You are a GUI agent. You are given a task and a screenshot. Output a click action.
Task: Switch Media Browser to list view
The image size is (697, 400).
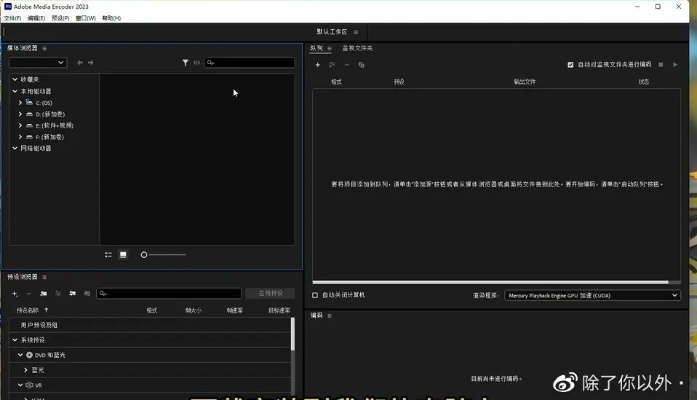tap(108, 254)
